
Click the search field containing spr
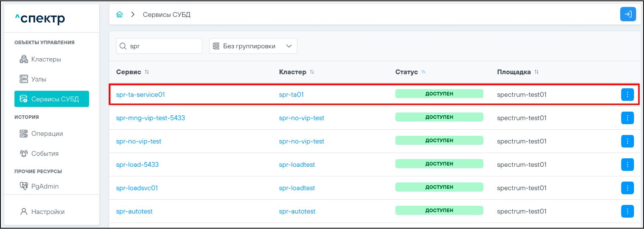point(163,46)
